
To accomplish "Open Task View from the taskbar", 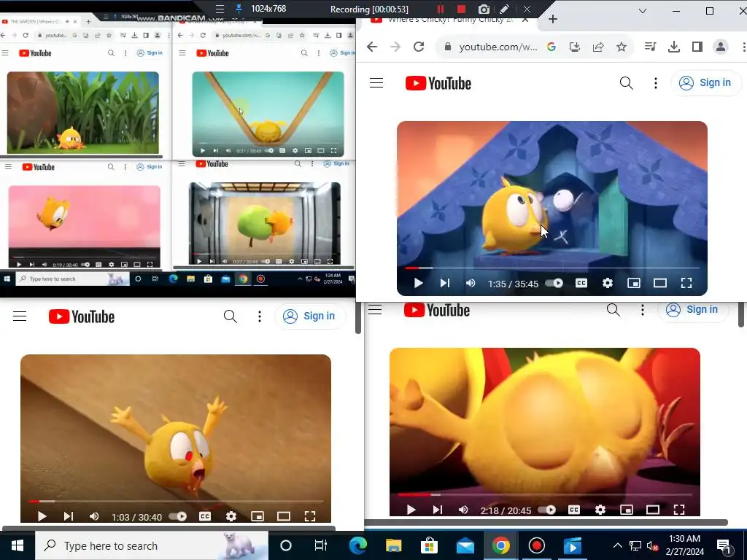I will tap(321, 545).
